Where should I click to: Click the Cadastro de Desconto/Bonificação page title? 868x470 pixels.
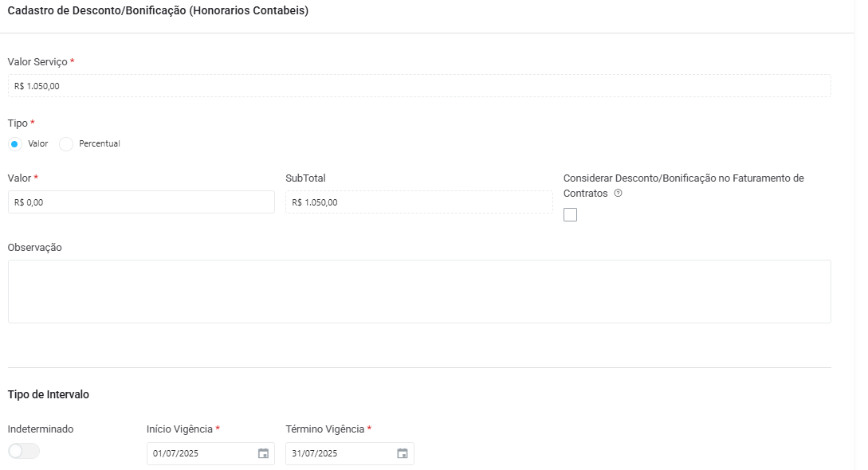[158, 10]
